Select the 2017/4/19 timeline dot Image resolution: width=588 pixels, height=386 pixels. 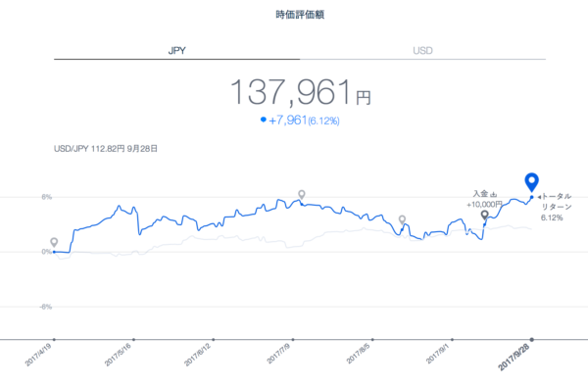coord(54,340)
